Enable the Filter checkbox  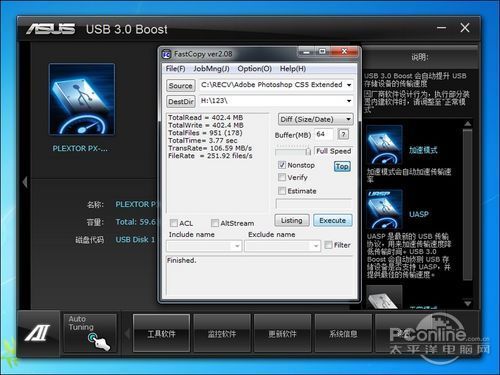(328, 245)
